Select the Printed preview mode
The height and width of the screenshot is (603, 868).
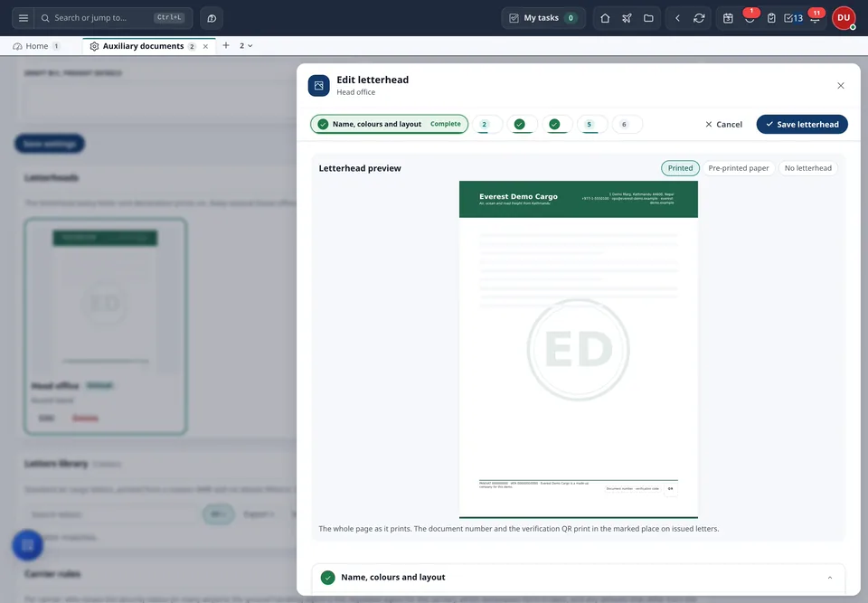(x=680, y=168)
